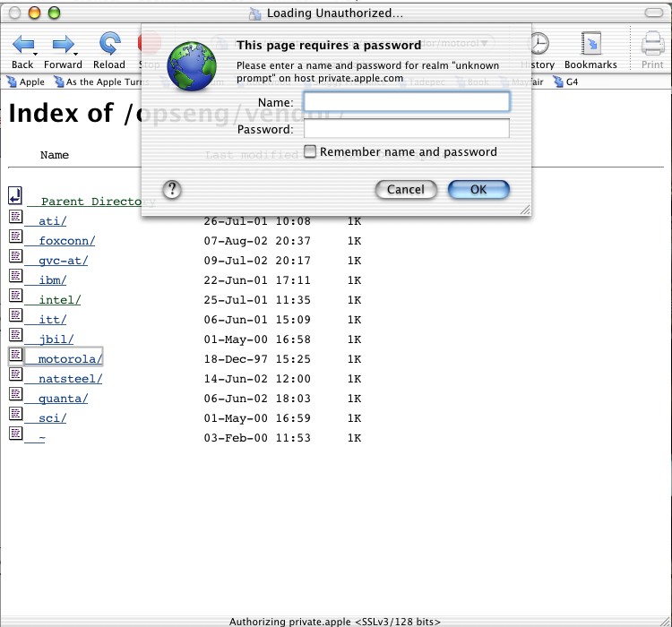672x627 pixels.
Task: Click the file icon beside motorola/
Action: (16, 355)
